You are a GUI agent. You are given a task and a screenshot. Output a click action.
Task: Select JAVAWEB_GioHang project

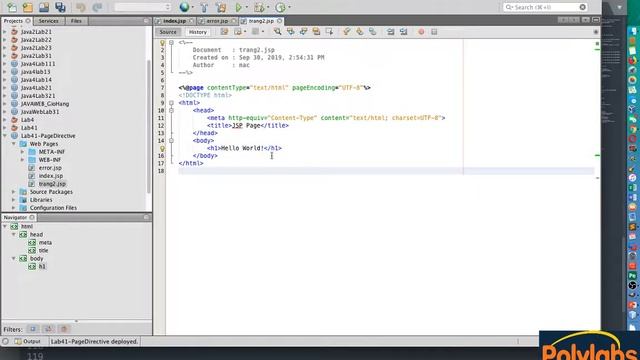[45, 104]
